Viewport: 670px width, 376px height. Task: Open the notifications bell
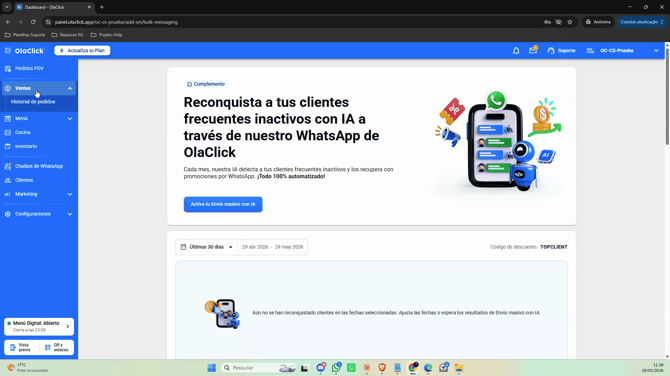516,50
